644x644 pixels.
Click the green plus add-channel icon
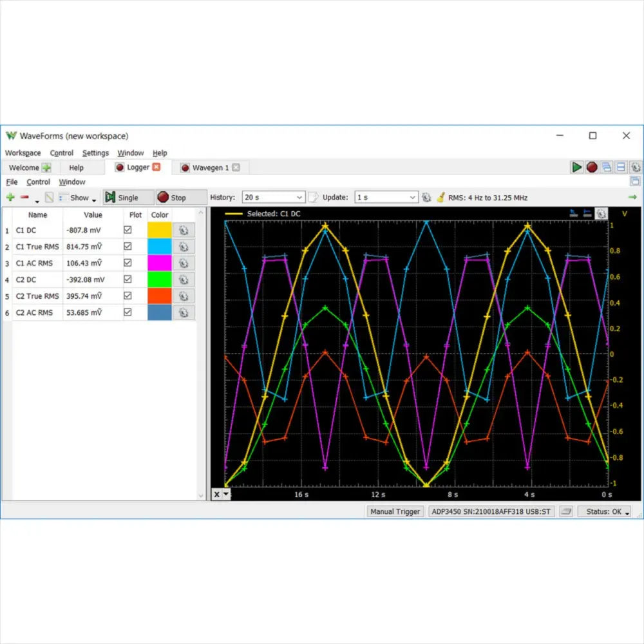[10, 198]
